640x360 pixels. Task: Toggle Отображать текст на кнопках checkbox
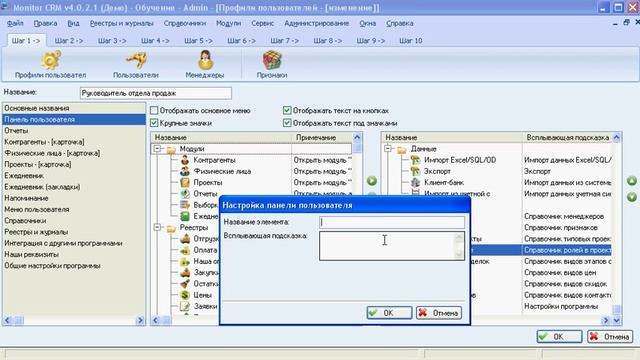pyautogui.click(x=287, y=110)
